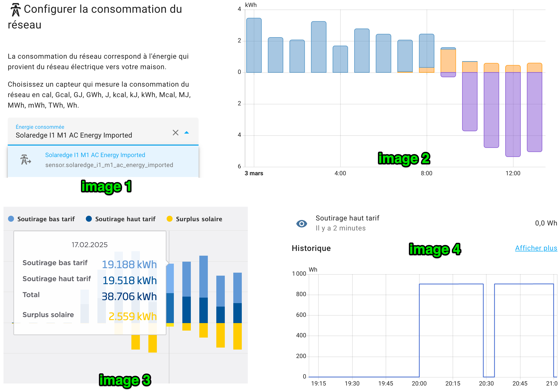Click the 12:00 time axis label
Viewport: 560px width, 392px height.
click(x=513, y=173)
